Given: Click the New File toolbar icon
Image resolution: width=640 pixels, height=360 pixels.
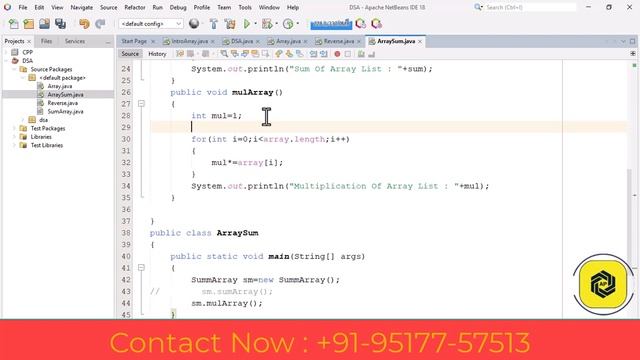Looking at the screenshot, I should point(13,24).
